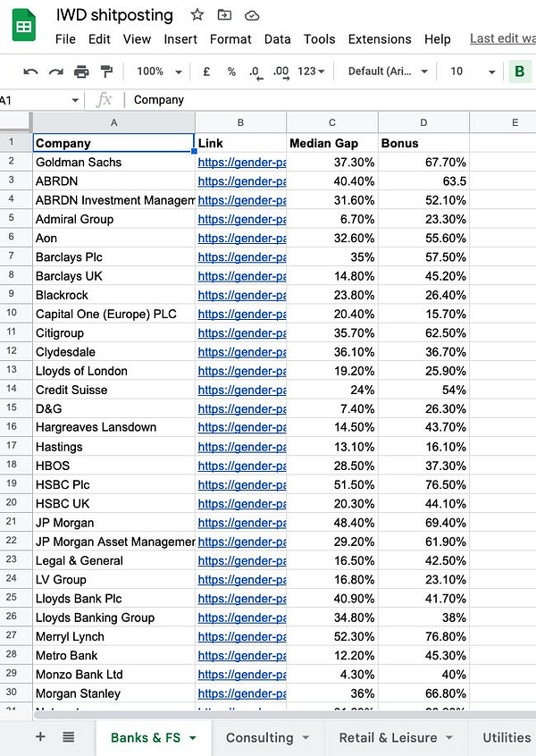Open the Help menu
Image resolution: width=536 pixels, height=756 pixels.
tap(438, 39)
